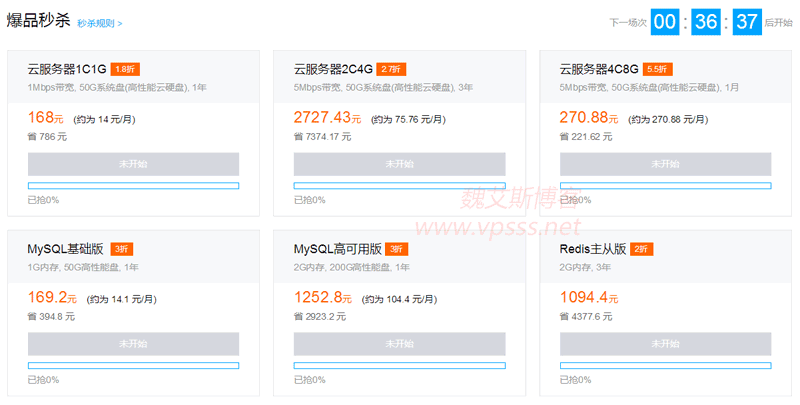Click the 2.7折 discount badge
The width and height of the screenshot is (800, 405).
(391, 69)
